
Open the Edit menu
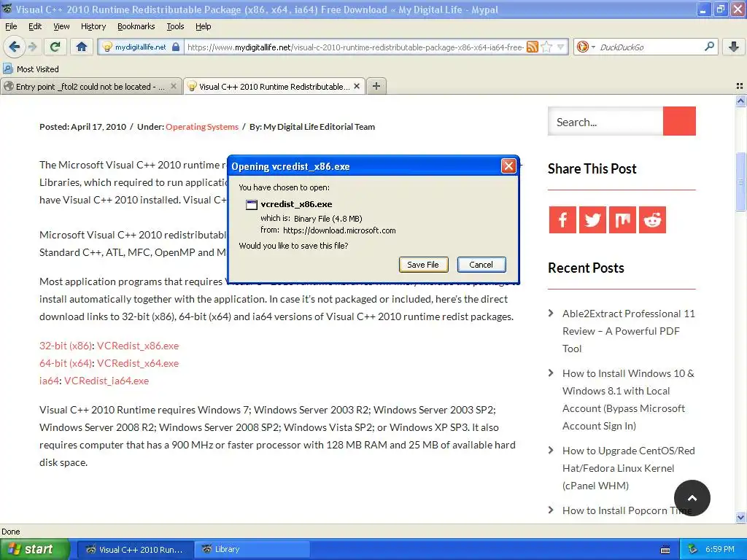tap(35, 26)
